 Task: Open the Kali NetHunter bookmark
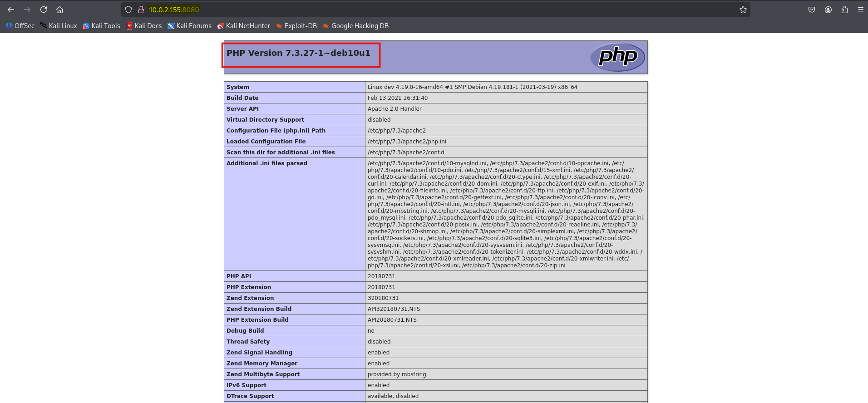click(243, 26)
